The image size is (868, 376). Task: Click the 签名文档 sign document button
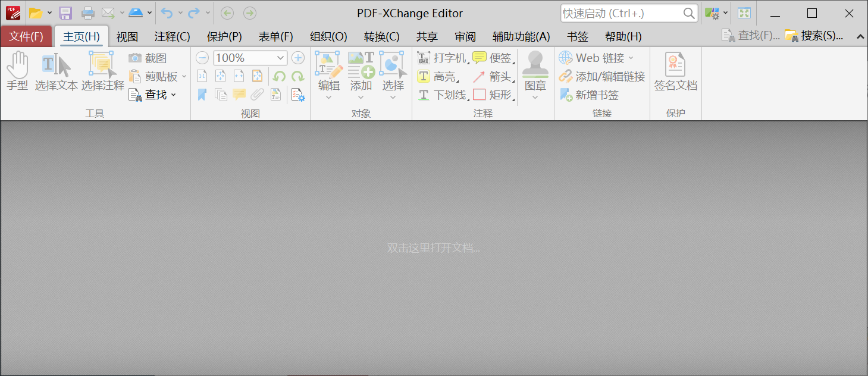point(675,71)
